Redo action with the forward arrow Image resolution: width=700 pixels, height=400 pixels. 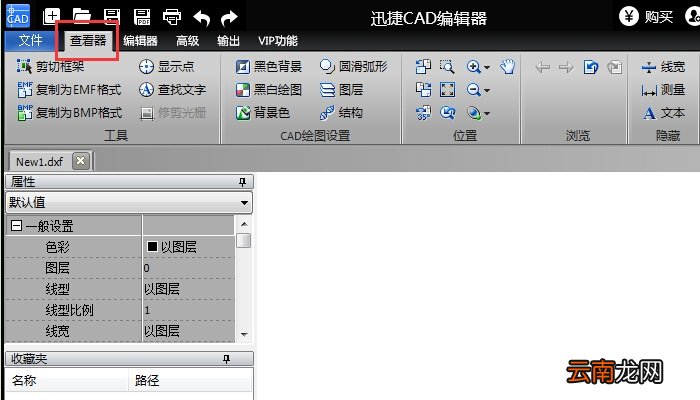[x=229, y=18]
